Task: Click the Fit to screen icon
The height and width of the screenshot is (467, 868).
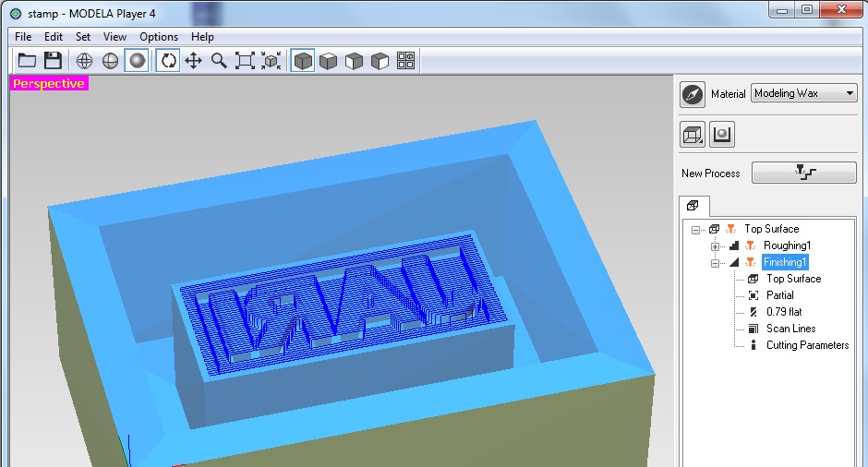Action: point(245,60)
